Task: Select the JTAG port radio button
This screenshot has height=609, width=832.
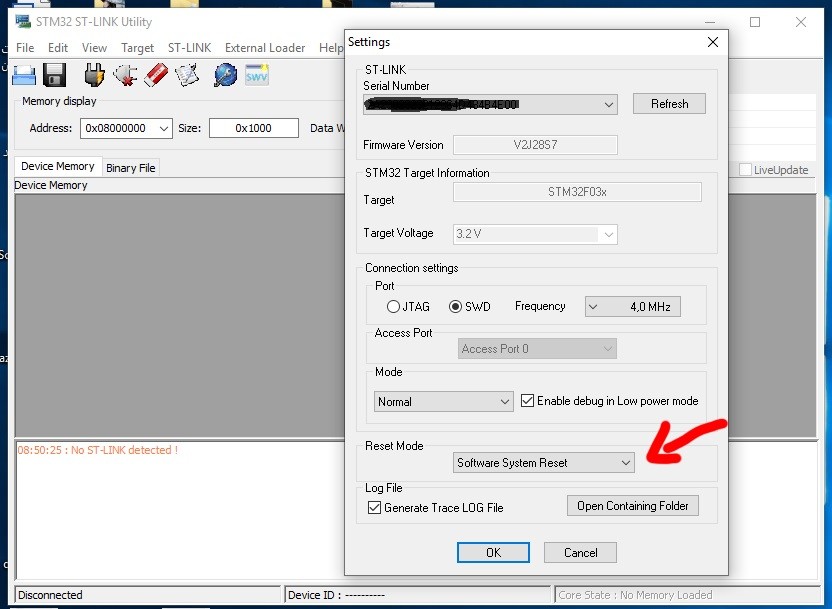Action: 393,307
